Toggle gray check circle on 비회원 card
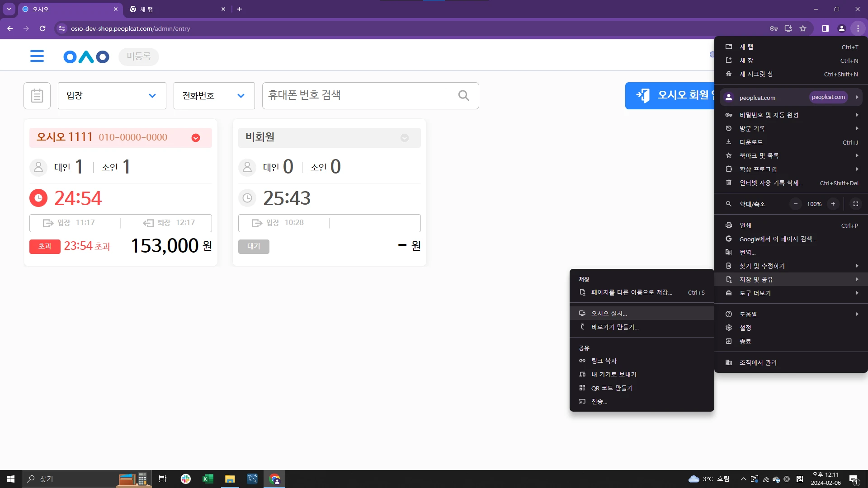Image resolution: width=868 pixels, height=488 pixels. [x=405, y=138]
